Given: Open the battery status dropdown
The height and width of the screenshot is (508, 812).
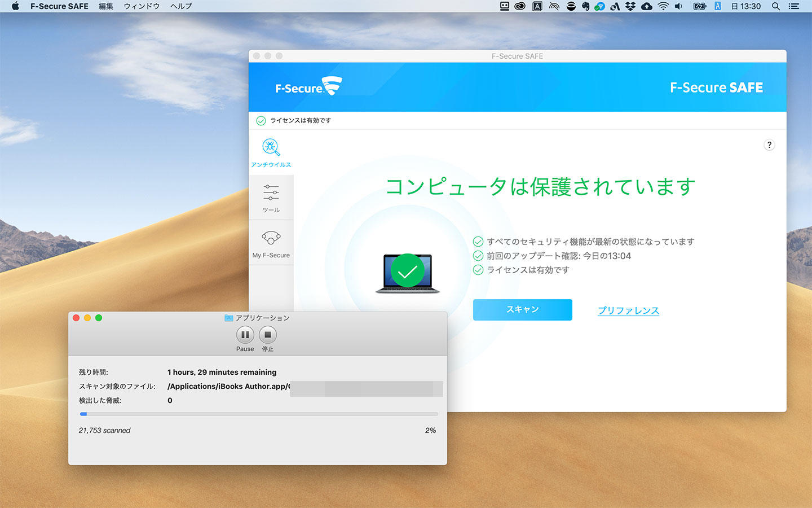Looking at the screenshot, I should [x=699, y=6].
